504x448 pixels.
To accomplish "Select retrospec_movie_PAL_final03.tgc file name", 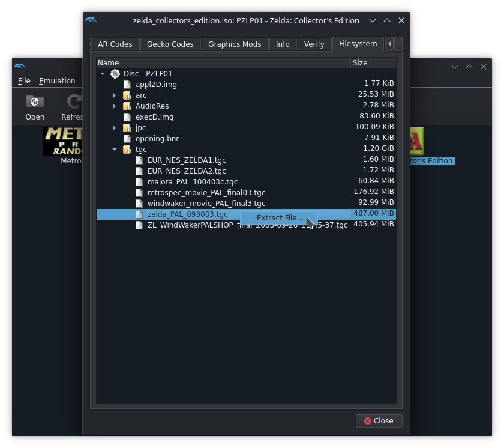I will click(x=206, y=193).
